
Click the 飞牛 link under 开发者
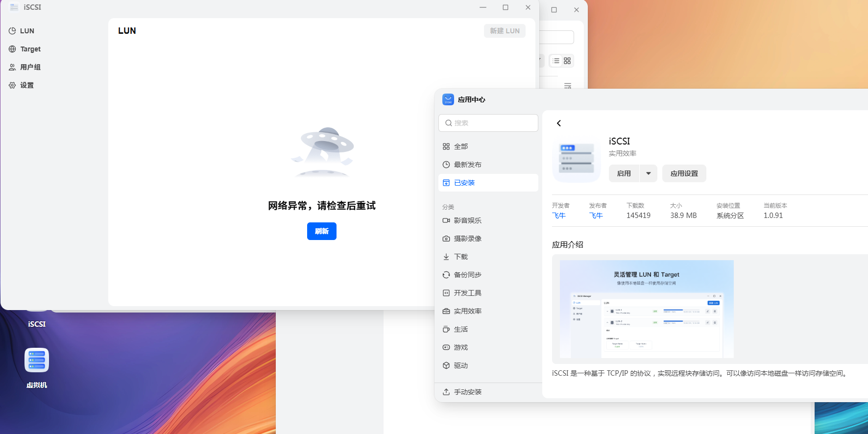pyautogui.click(x=559, y=216)
